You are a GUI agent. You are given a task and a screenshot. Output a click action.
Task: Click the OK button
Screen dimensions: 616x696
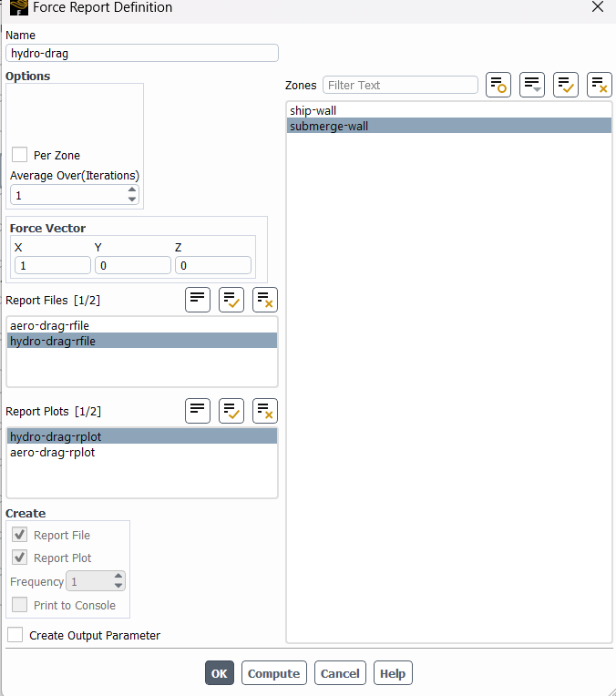pyautogui.click(x=219, y=673)
